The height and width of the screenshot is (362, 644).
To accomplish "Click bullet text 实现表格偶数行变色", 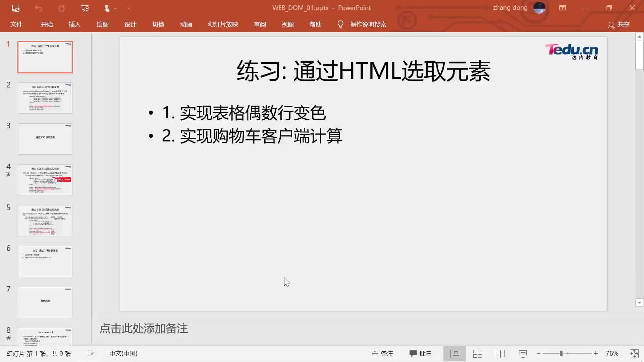I will coord(253,113).
